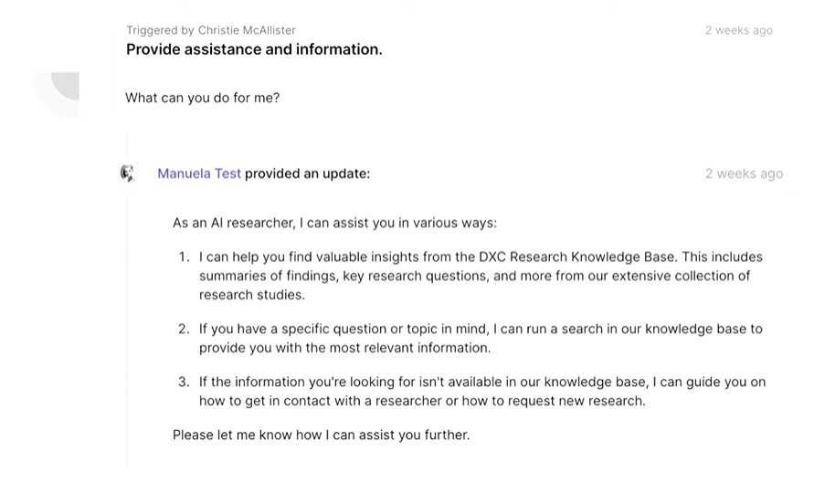
Task: Open the Manuela Test profile link
Action: pos(199,173)
